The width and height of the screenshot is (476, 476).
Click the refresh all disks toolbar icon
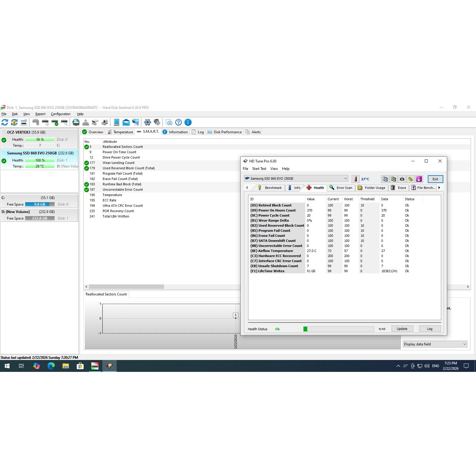[x=5, y=122]
